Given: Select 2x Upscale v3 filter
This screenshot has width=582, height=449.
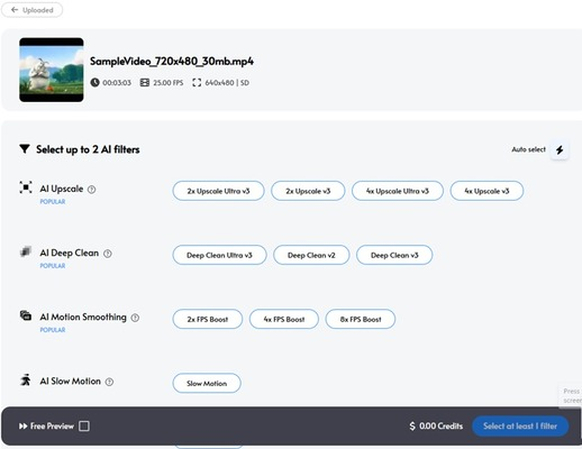Looking at the screenshot, I should tap(308, 191).
